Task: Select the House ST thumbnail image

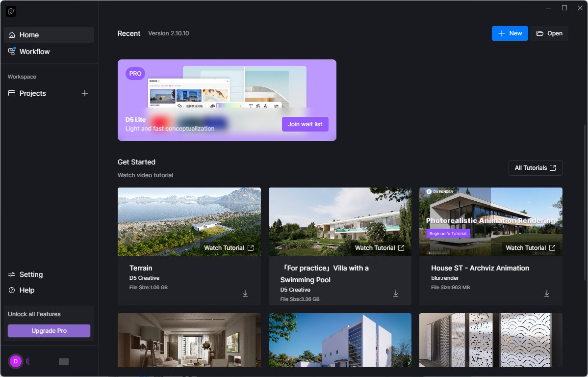Action: [491, 222]
